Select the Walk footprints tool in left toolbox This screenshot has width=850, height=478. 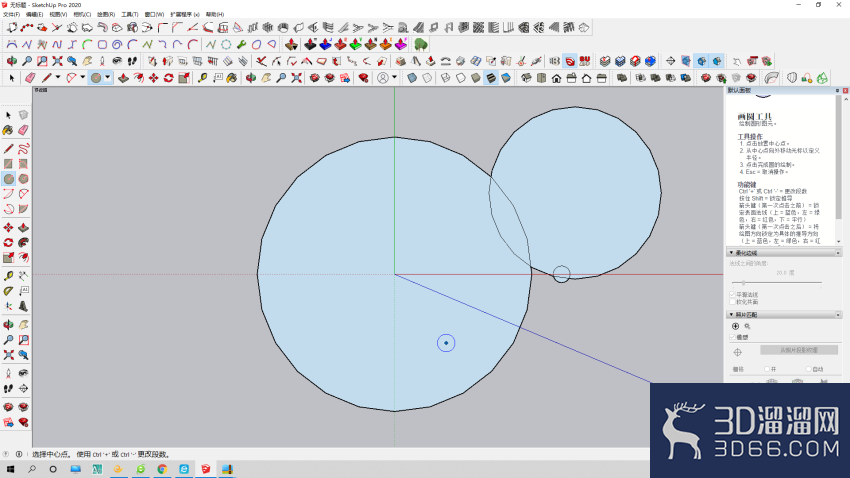pos(8,389)
